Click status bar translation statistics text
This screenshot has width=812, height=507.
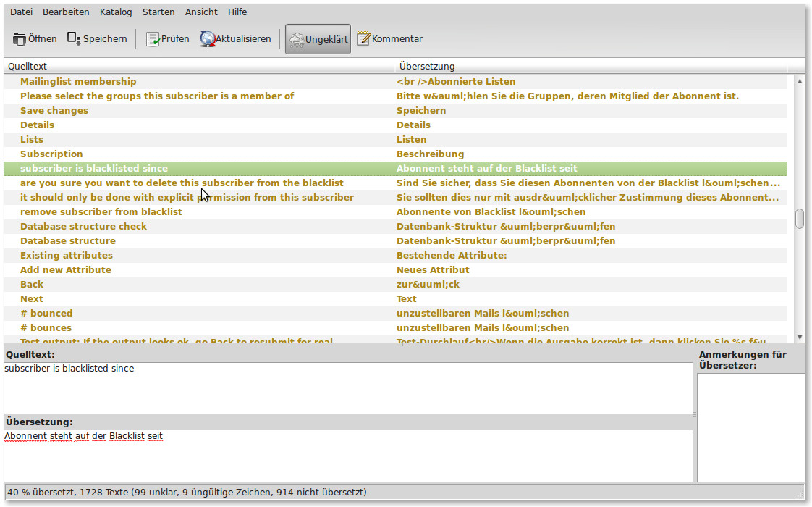point(187,492)
